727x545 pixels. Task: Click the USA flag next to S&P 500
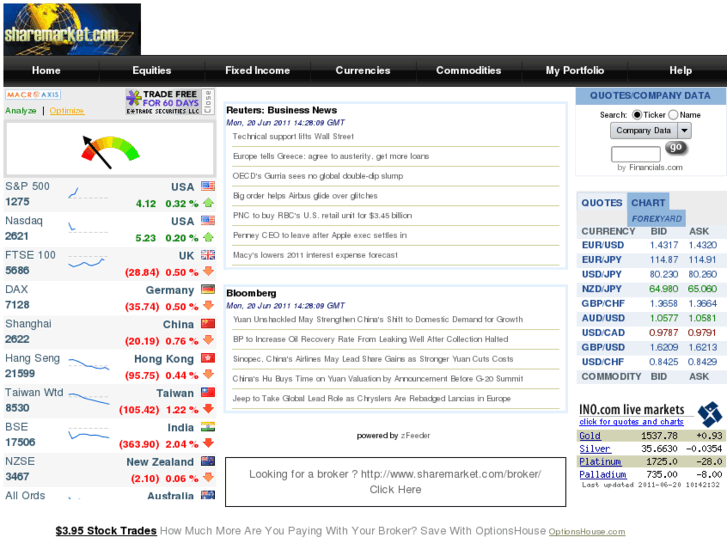[x=208, y=186]
